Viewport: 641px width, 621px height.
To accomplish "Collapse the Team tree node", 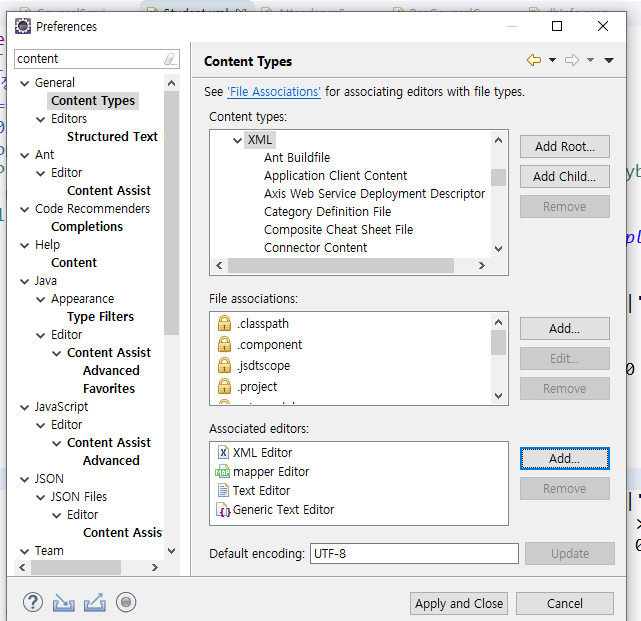I will pos(25,551).
